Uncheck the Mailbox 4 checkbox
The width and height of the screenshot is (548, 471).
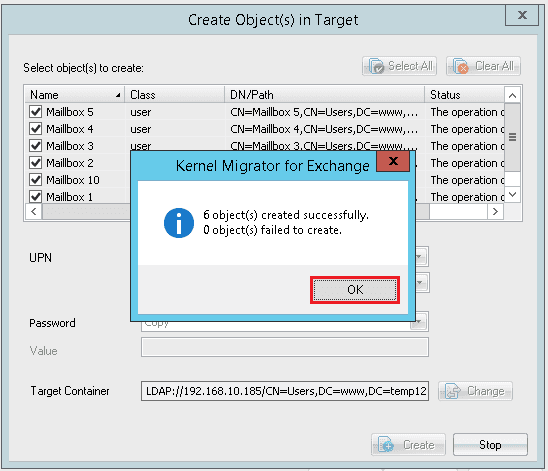[36, 129]
